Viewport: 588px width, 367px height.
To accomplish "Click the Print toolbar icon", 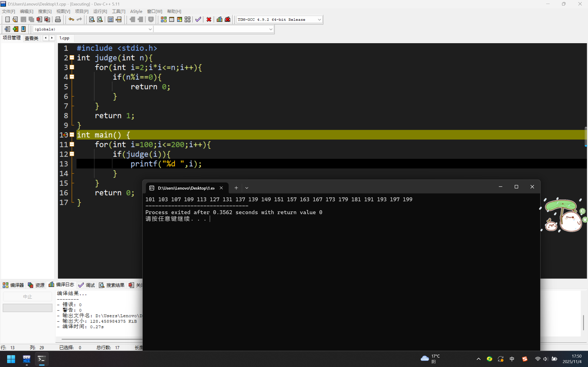I will [58, 20].
